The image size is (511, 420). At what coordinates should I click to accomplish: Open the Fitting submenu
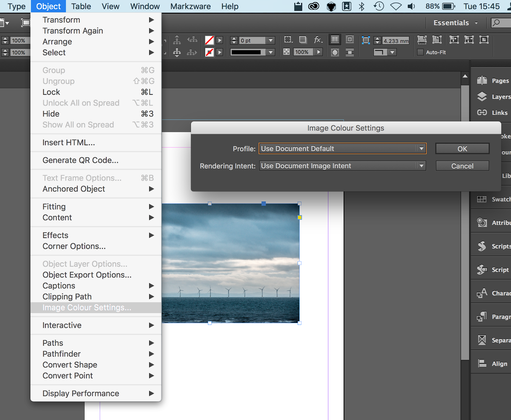96,206
